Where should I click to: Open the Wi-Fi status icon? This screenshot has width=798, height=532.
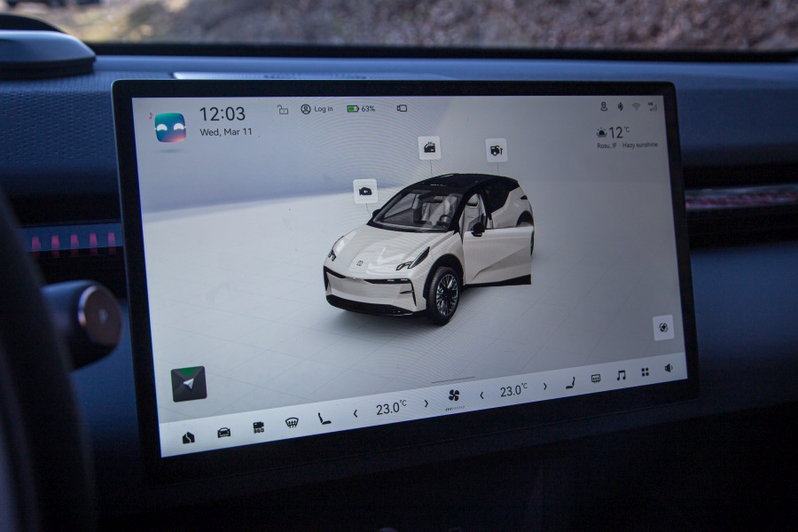(x=636, y=106)
